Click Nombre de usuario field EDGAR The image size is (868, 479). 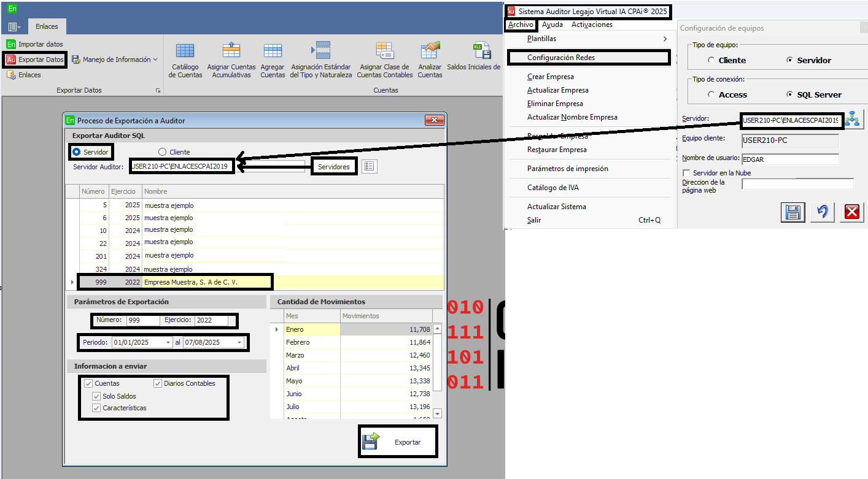pos(790,159)
